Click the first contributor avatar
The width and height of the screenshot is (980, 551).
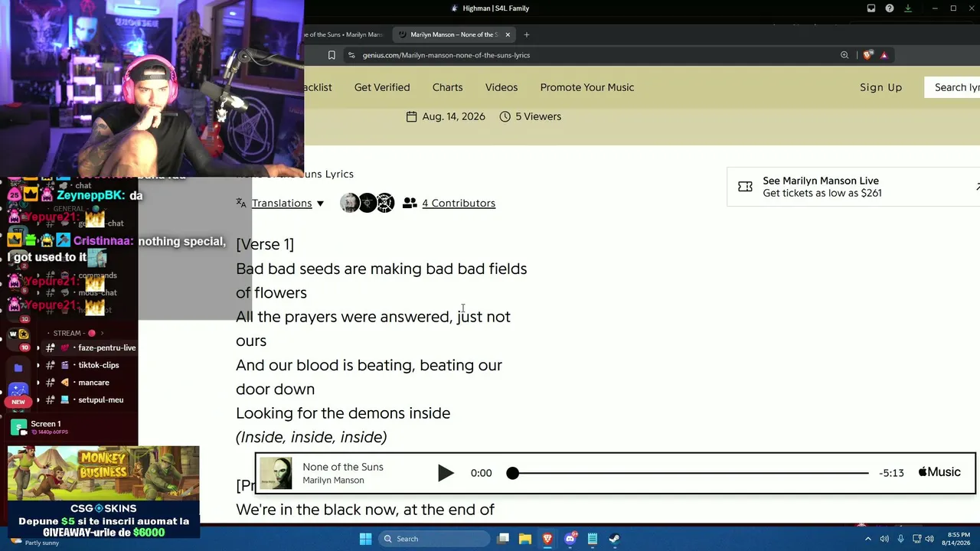(x=350, y=203)
